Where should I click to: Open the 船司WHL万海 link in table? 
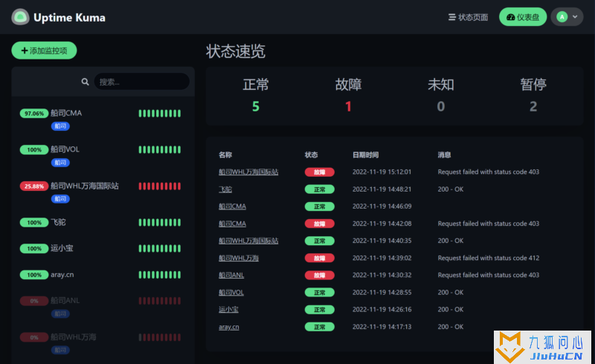tap(239, 258)
